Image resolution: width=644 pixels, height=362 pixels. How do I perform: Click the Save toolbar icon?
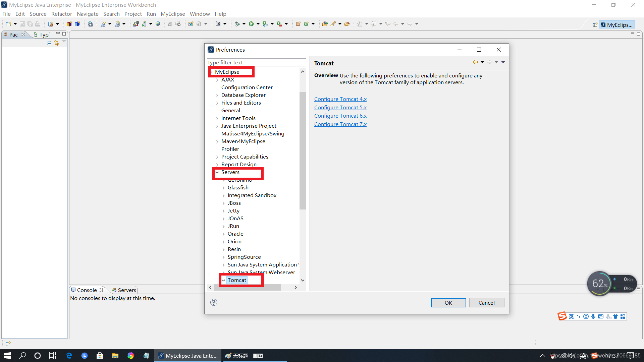tap(22, 24)
